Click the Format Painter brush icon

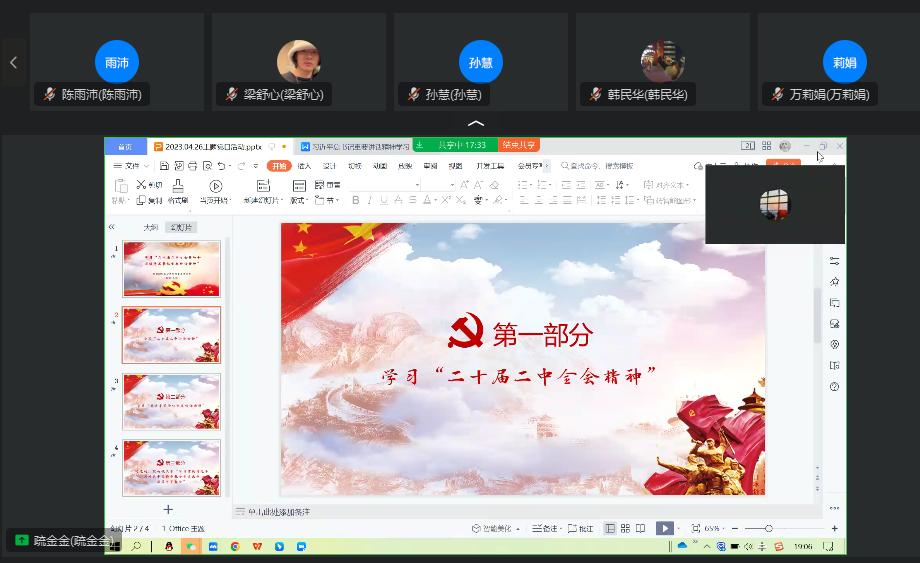177,186
